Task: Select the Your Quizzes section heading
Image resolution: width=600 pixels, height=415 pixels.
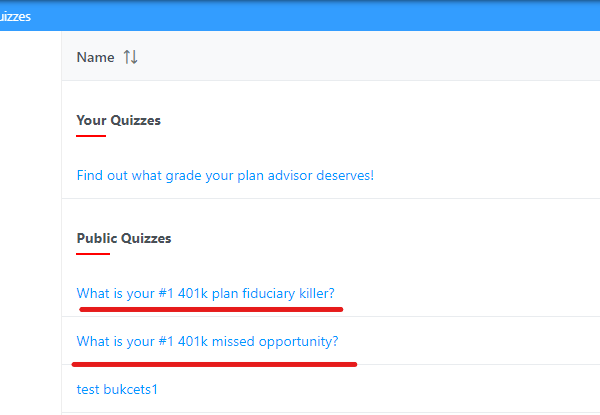Action: (x=118, y=120)
